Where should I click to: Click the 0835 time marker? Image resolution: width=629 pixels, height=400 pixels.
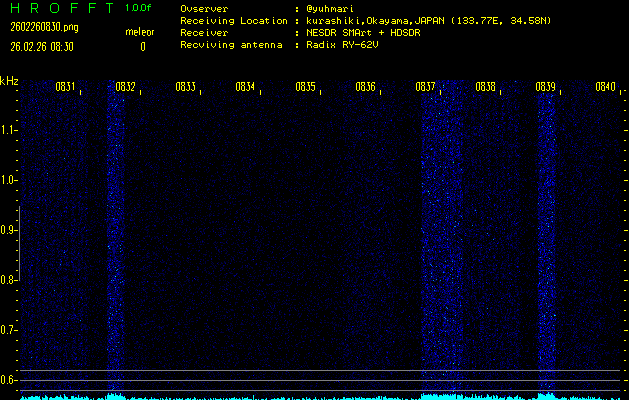pyautogui.click(x=305, y=87)
